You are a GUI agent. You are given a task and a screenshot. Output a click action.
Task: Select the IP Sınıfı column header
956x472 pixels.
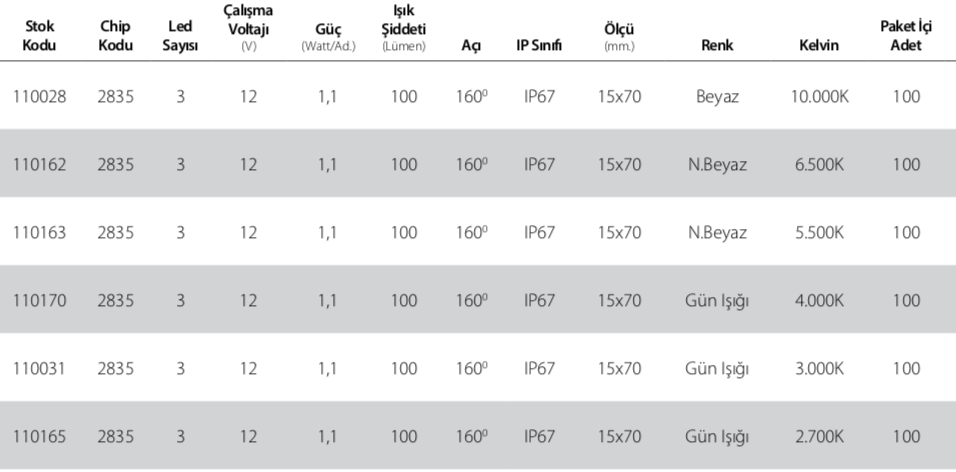(x=539, y=45)
